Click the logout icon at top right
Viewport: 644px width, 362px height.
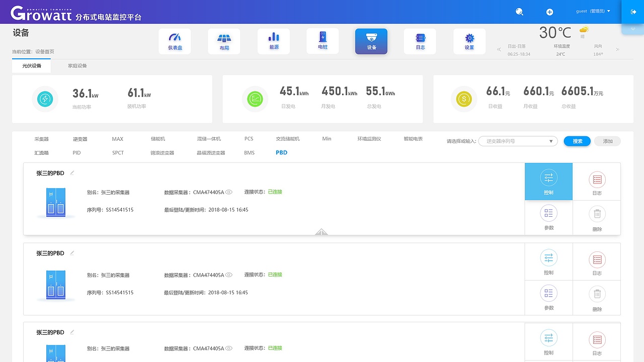point(633,12)
